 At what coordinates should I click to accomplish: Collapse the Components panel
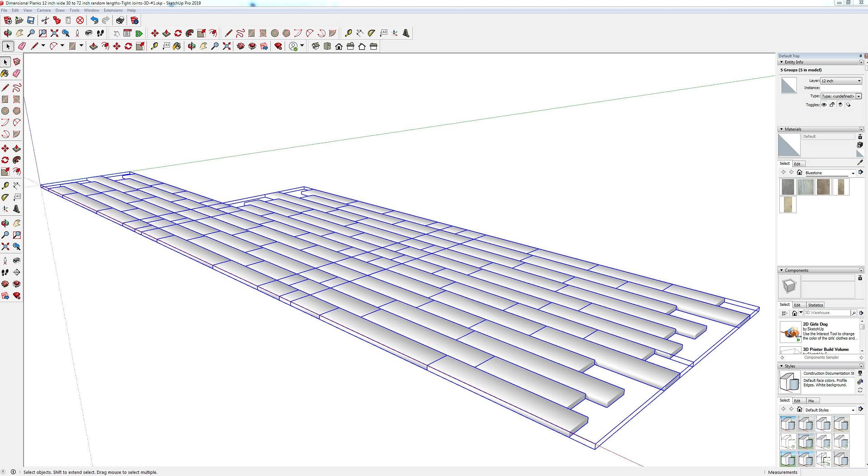(x=782, y=271)
